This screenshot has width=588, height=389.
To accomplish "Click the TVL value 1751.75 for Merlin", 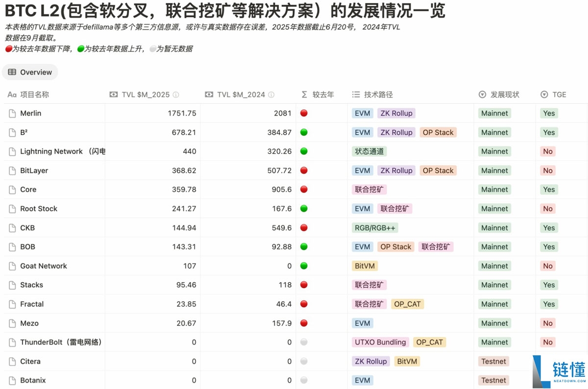I will [183, 113].
